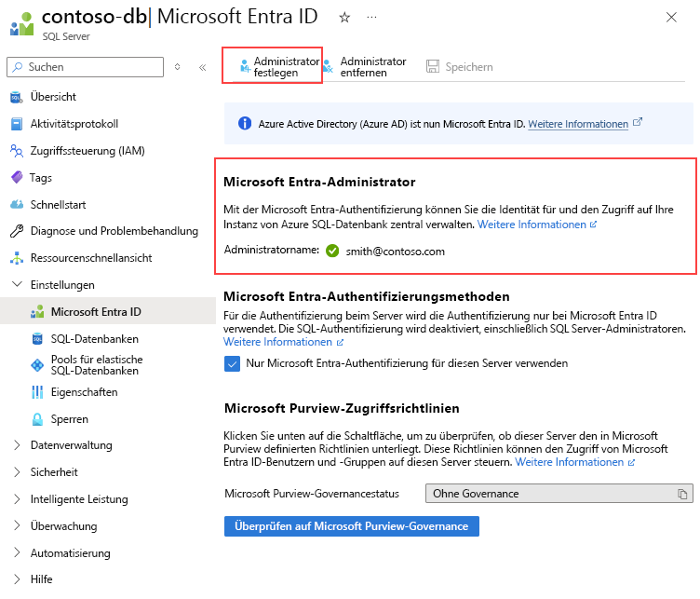Click the blue info icon in the banner

pyautogui.click(x=245, y=123)
